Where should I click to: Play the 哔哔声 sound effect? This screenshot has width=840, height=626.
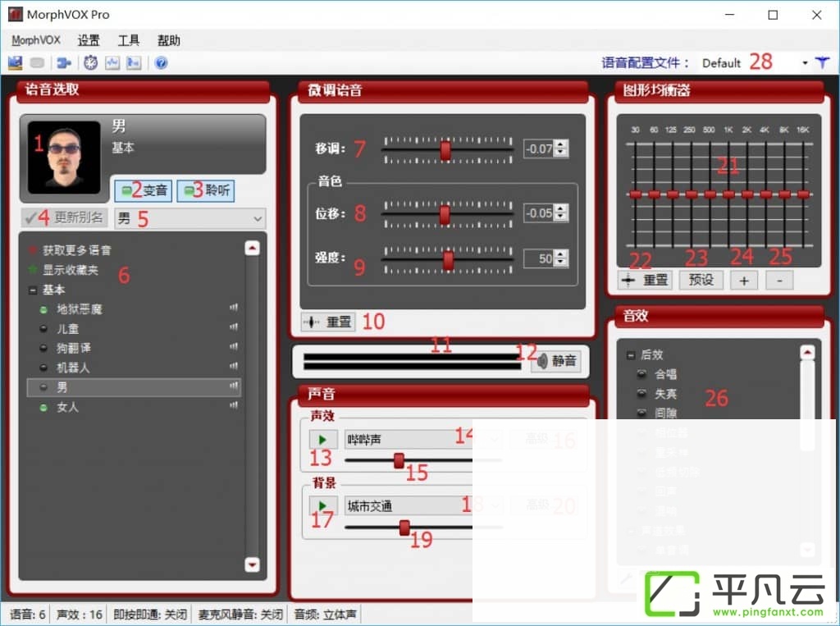coord(323,440)
